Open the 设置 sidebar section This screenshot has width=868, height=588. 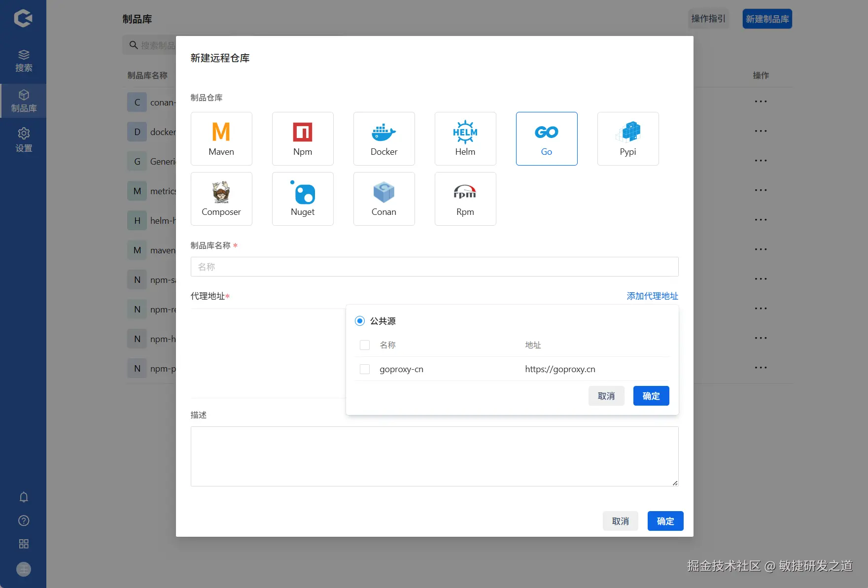pos(23,140)
